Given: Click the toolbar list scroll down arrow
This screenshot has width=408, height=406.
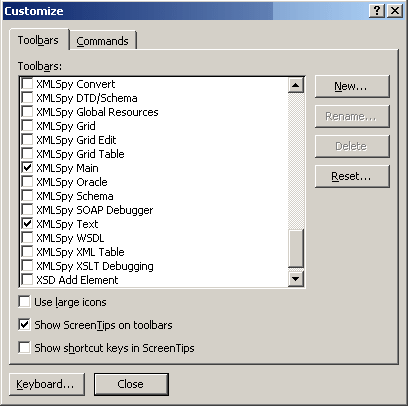Looking at the screenshot, I should pos(296,278).
